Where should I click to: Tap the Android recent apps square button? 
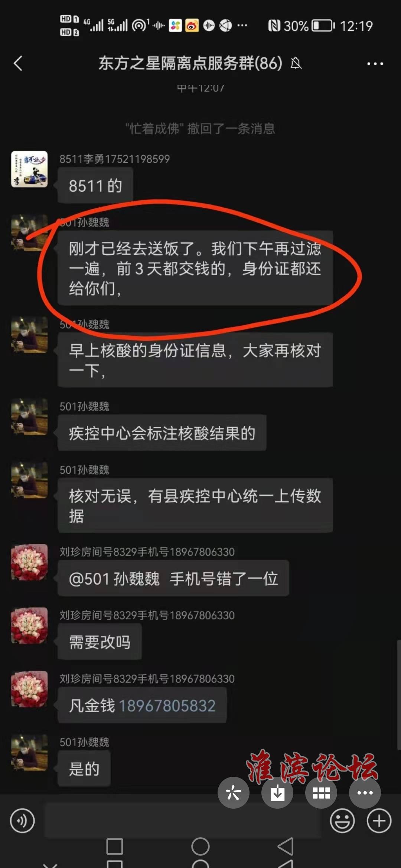click(x=115, y=847)
